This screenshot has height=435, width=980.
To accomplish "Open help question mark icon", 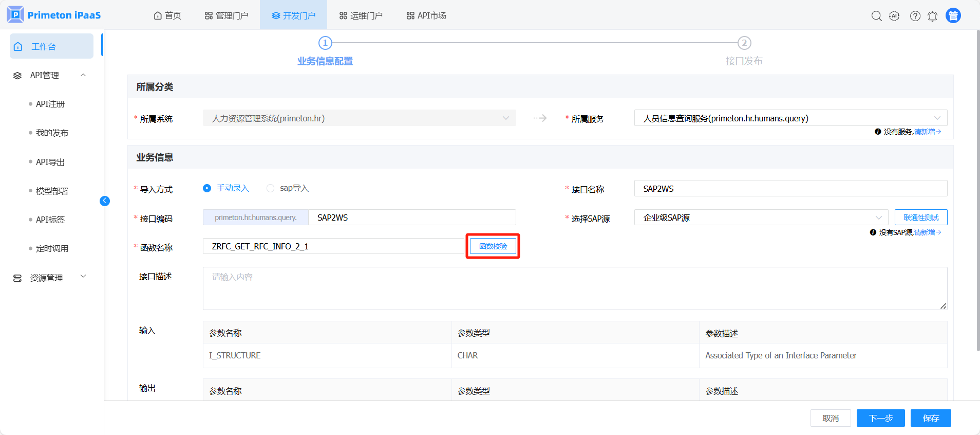I will 915,16.
